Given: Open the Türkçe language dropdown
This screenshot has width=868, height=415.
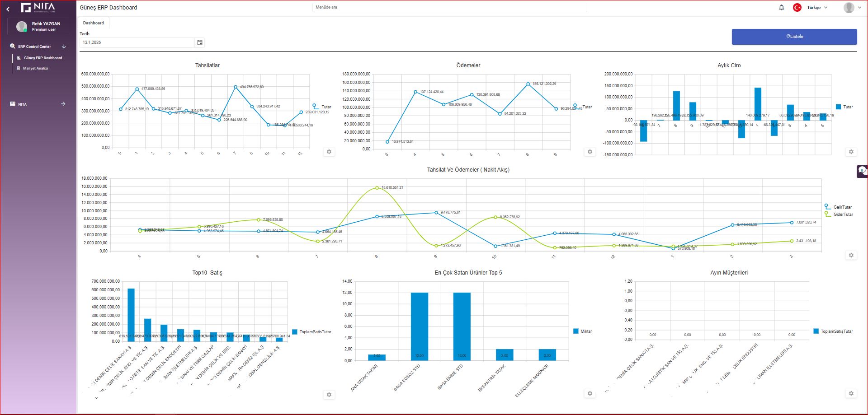Looking at the screenshot, I should click(x=816, y=8).
